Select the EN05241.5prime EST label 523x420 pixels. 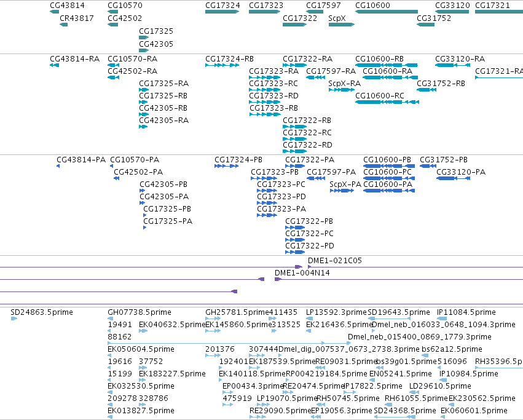(x=401, y=374)
